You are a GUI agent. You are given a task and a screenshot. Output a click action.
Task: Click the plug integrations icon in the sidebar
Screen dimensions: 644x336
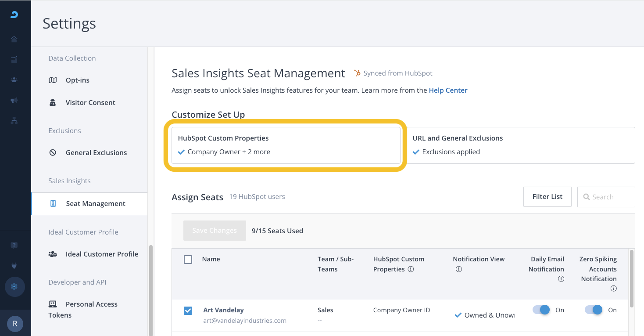[x=14, y=266]
